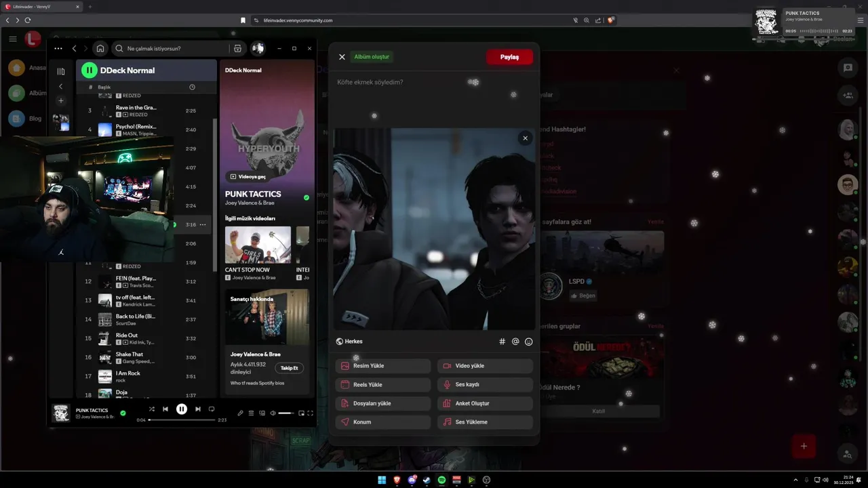Open the 'CAN'T STOP NOW' video thumbnail
The width and height of the screenshot is (868, 488).
coord(258,245)
